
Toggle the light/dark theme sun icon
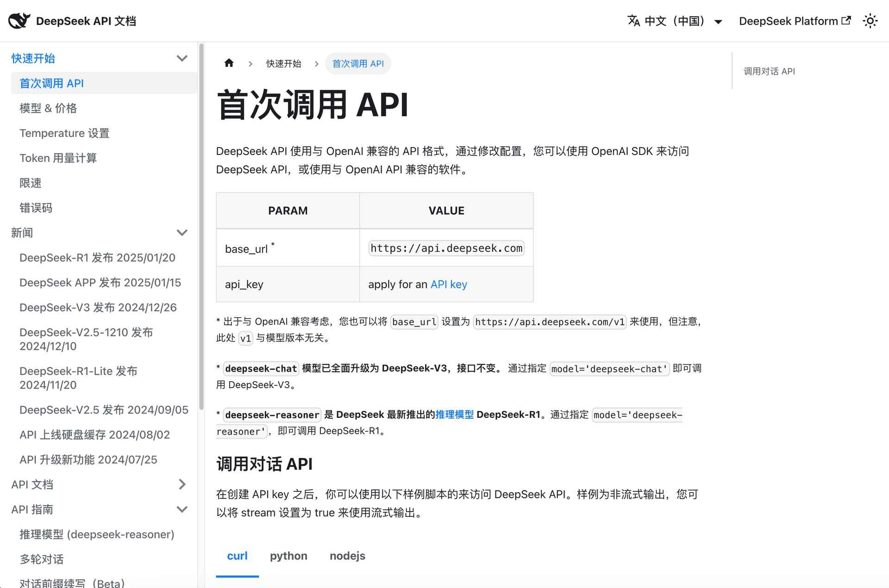point(870,21)
